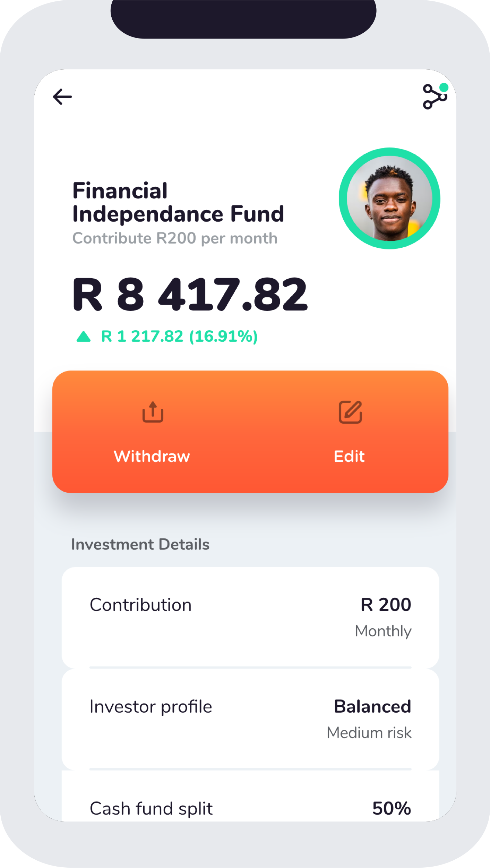Select the Financial Independance Fund title
The height and width of the screenshot is (868, 490).
point(178,202)
